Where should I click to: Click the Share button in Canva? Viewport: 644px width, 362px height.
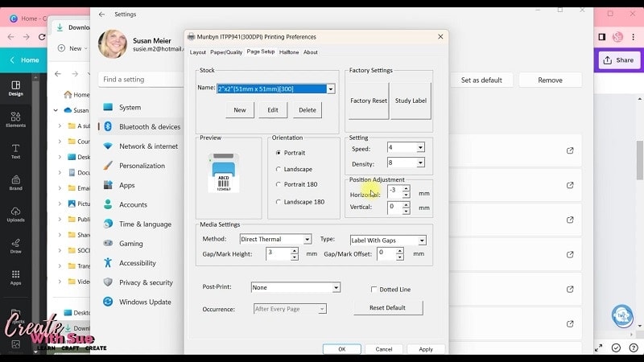(x=618, y=60)
